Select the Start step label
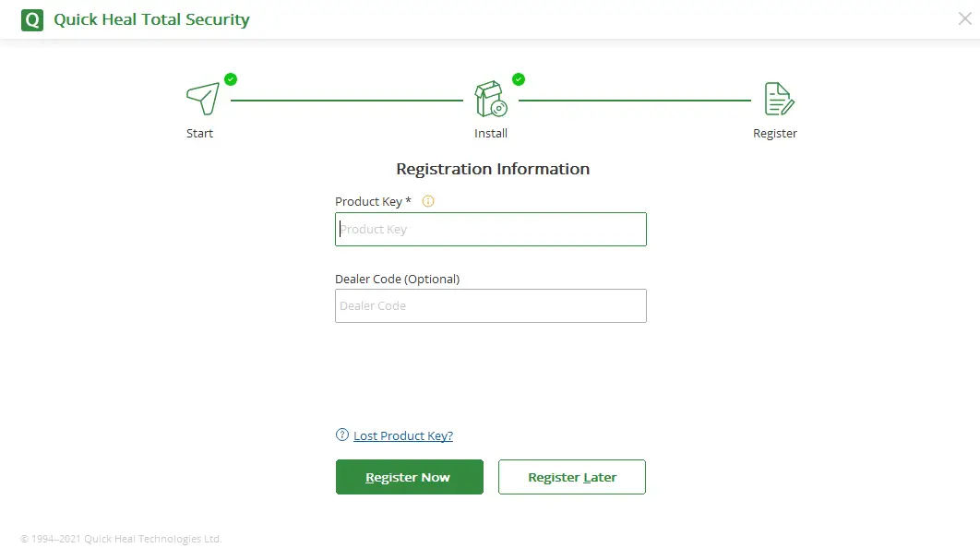The height and width of the screenshot is (548, 980). [x=199, y=133]
